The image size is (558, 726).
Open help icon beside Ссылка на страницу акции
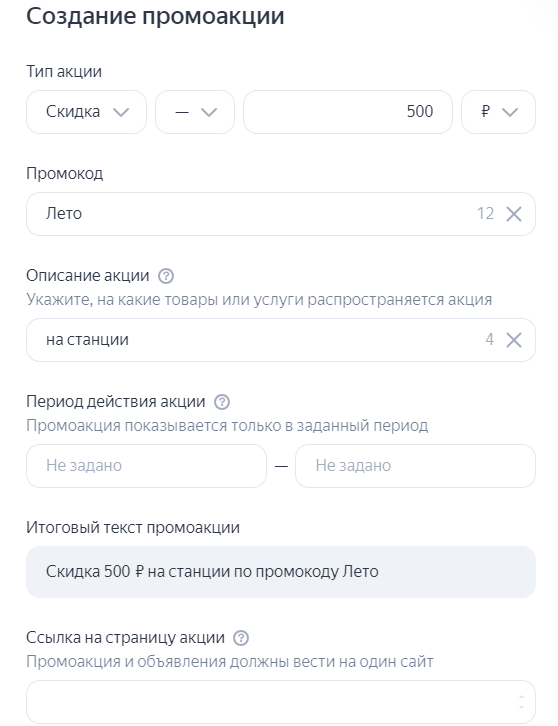tap(241, 638)
